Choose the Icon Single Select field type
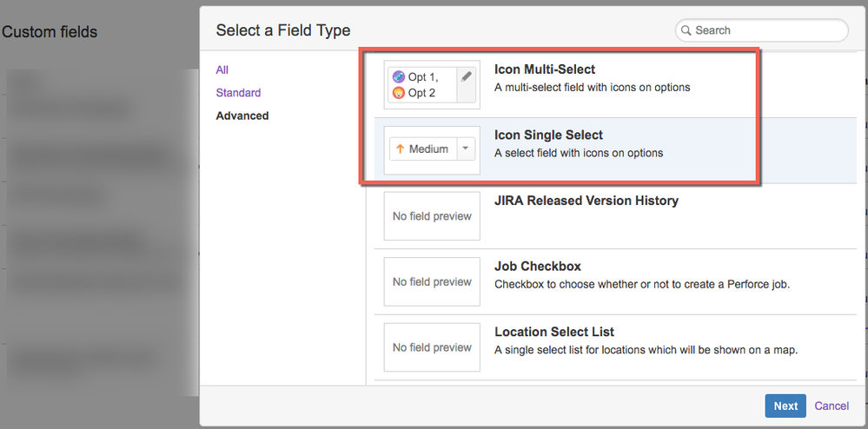Screen dimensions: 868x429 [x=548, y=135]
